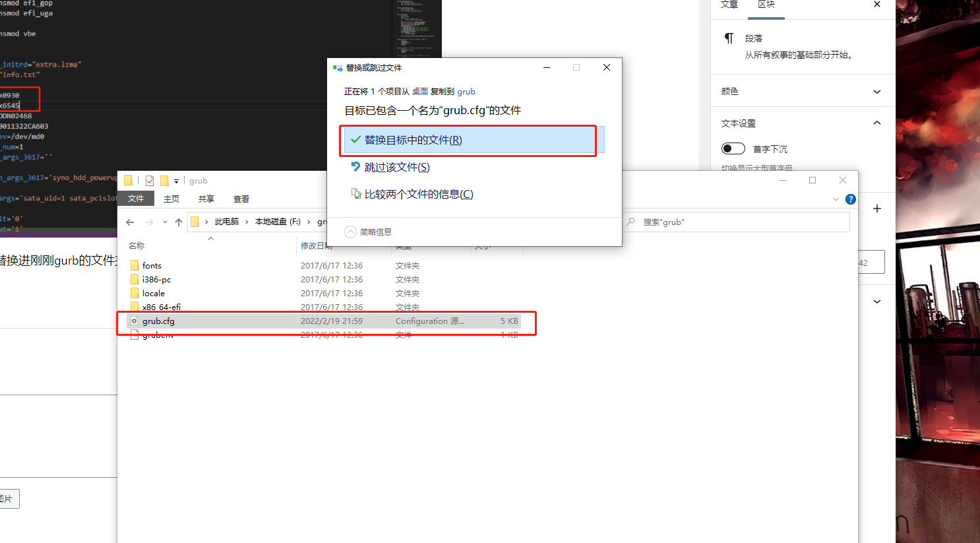The height and width of the screenshot is (543, 980).
Task: Open the 共享 tab in Explorer ribbon
Action: [206, 199]
